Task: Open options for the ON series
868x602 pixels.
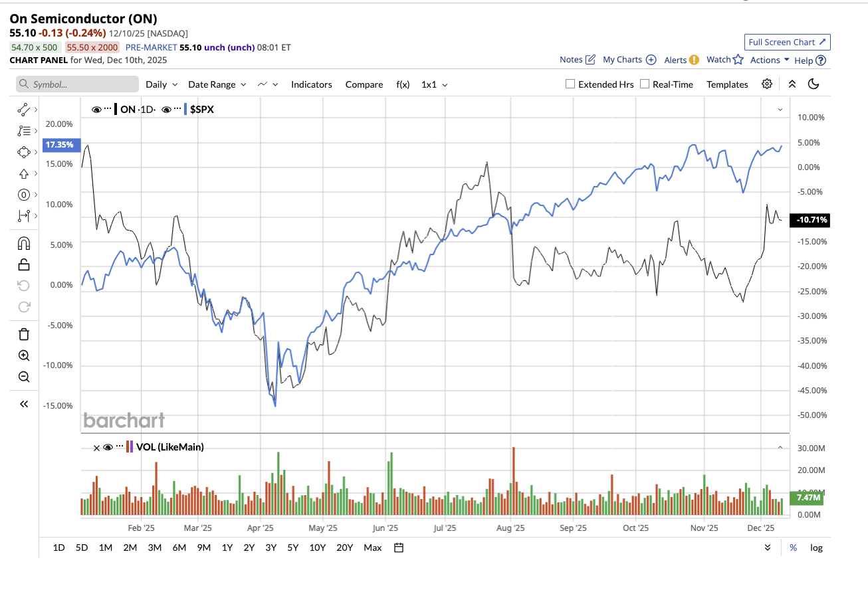Action: tap(108, 110)
